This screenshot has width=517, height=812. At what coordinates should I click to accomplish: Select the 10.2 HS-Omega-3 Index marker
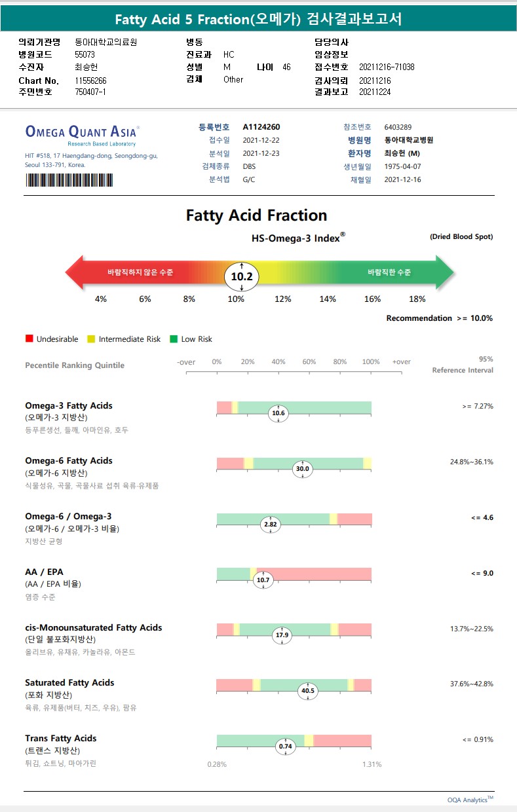[x=242, y=277]
